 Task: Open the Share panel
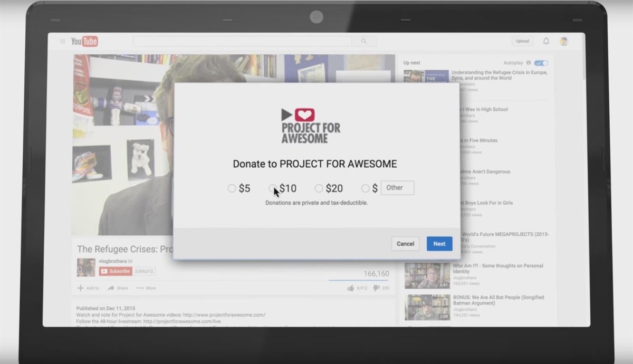click(118, 288)
